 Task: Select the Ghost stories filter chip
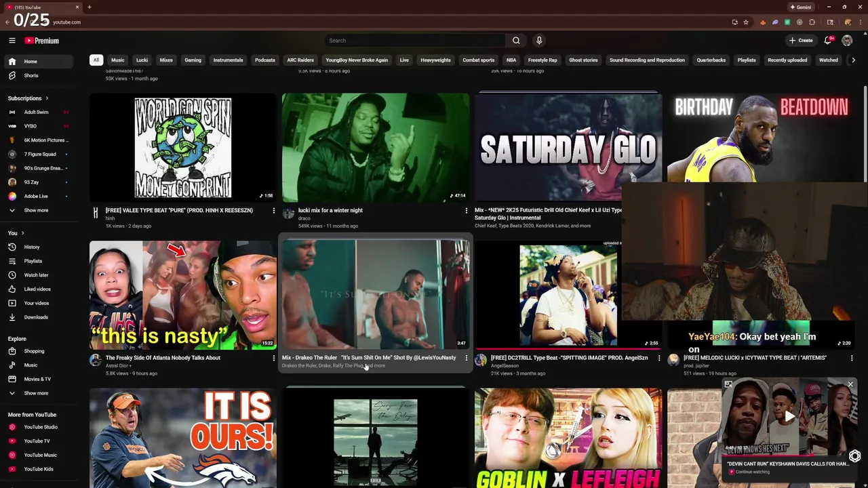pyautogui.click(x=583, y=60)
